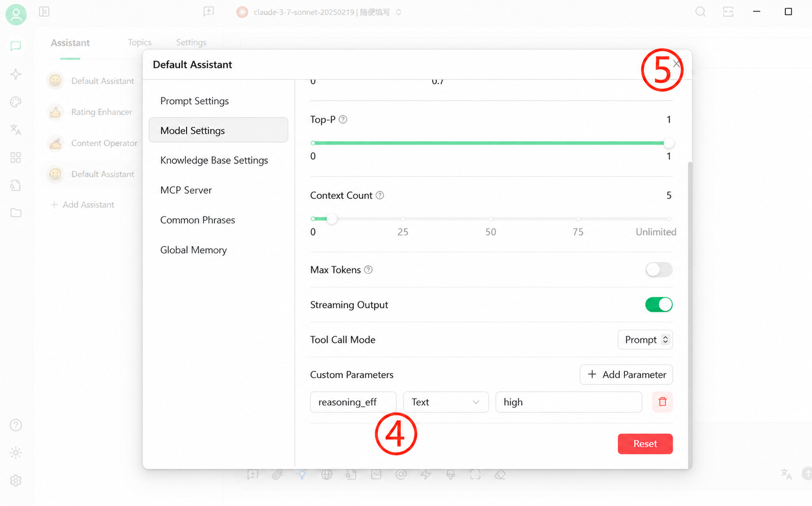Click the Streaming Output label
Viewport: 812px width, 506px height.
point(349,305)
